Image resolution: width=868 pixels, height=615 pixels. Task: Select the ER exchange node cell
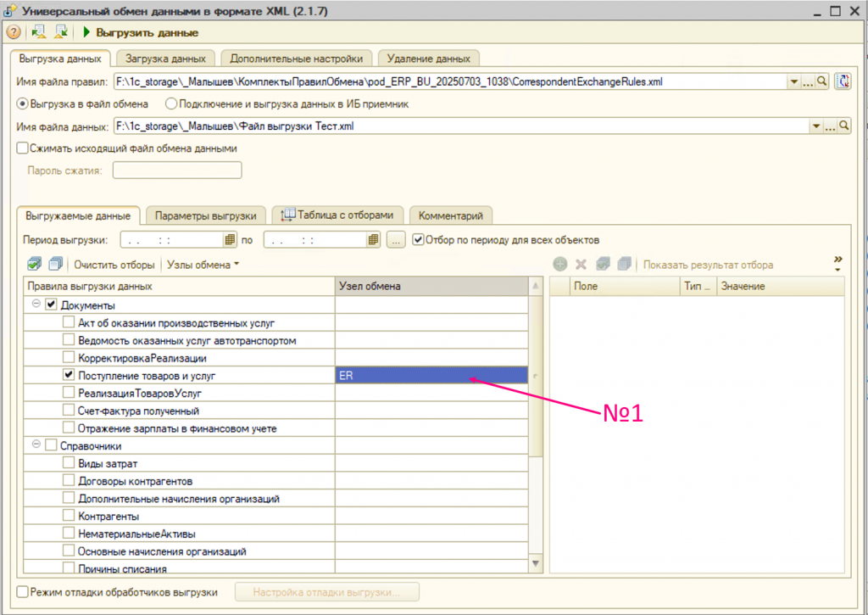[431, 375]
